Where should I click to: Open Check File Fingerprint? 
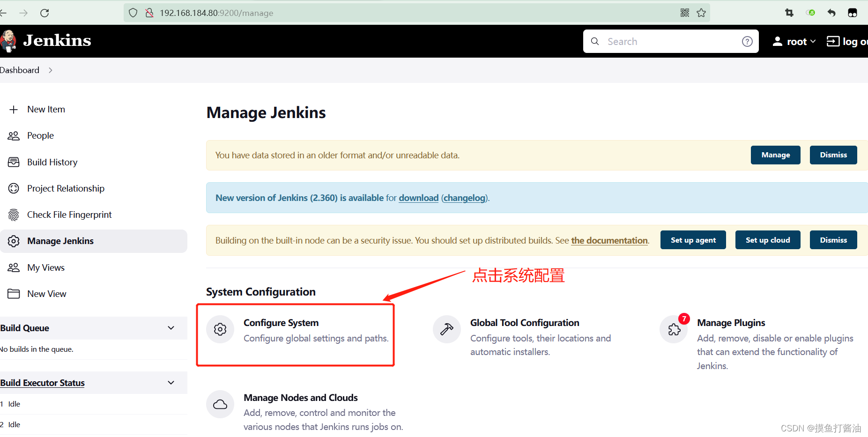(x=69, y=215)
